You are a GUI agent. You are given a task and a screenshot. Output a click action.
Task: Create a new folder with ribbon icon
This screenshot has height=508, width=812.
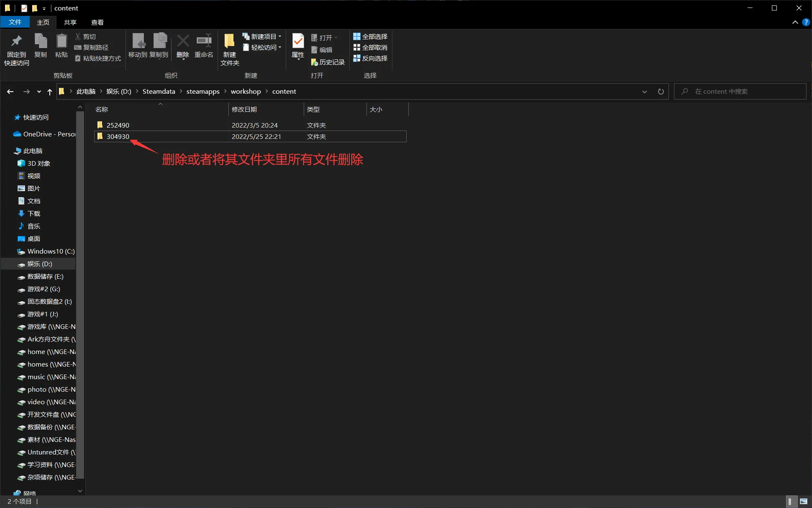click(x=229, y=41)
